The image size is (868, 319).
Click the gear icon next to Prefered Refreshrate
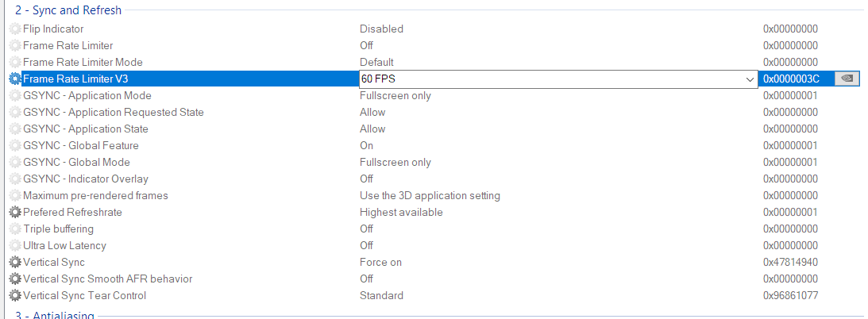click(x=15, y=212)
